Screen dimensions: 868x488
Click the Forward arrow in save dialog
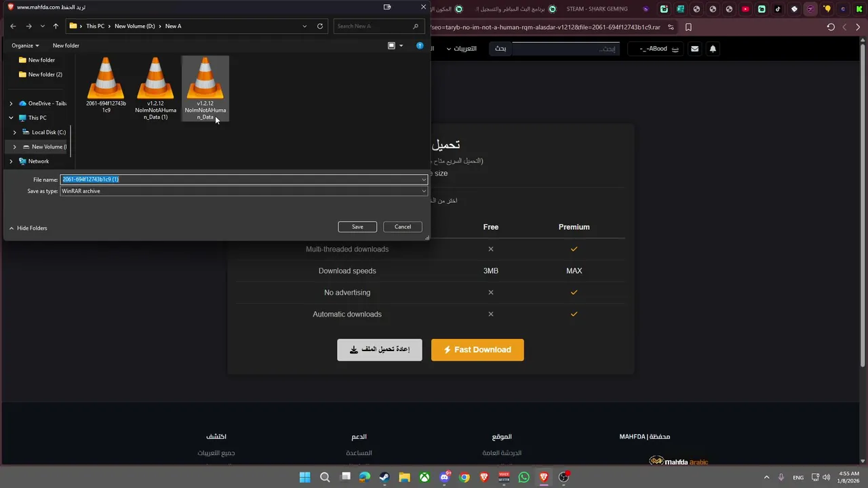click(28, 26)
